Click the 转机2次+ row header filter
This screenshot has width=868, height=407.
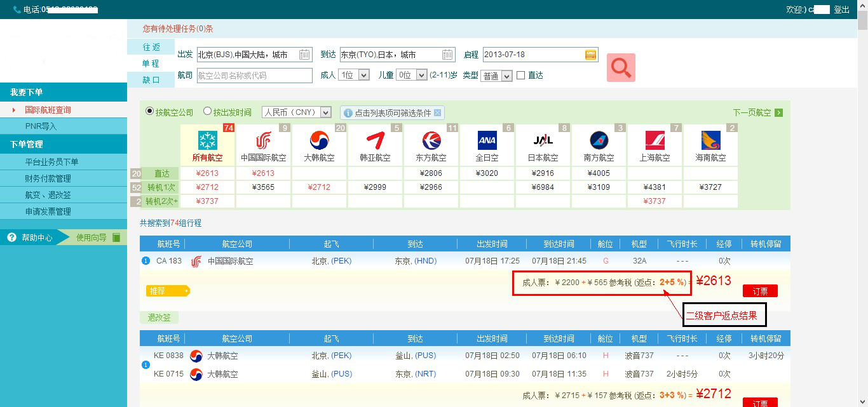[162, 201]
